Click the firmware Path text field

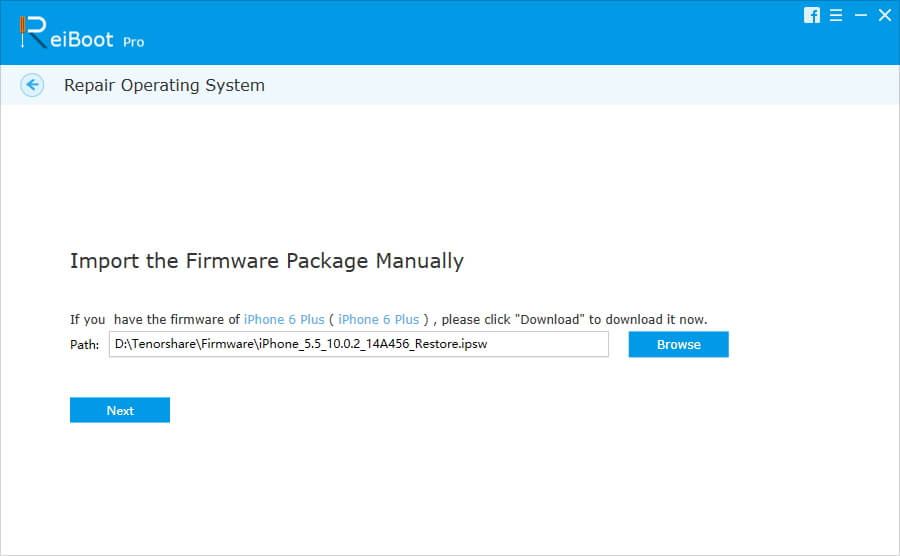pos(359,344)
